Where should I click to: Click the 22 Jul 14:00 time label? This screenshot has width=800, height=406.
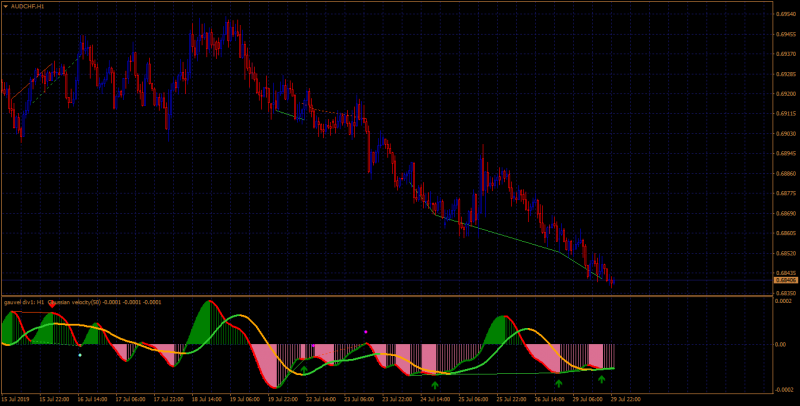pos(322,399)
